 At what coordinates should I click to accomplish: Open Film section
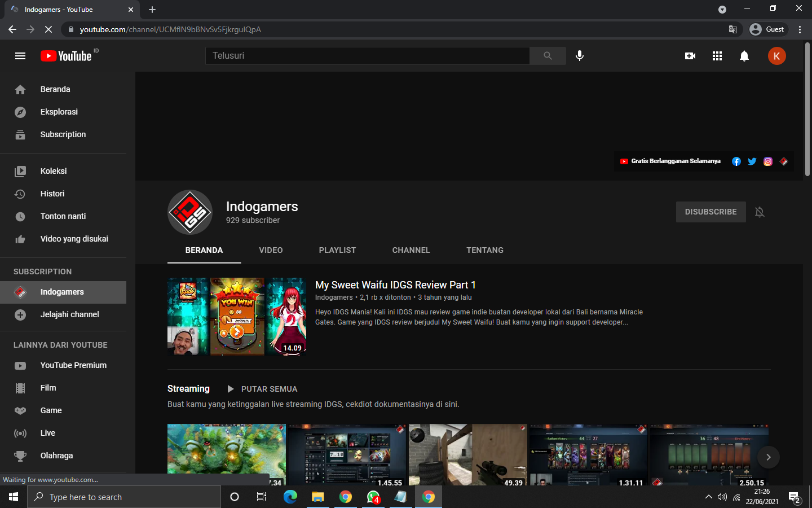[x=63, y=388]
